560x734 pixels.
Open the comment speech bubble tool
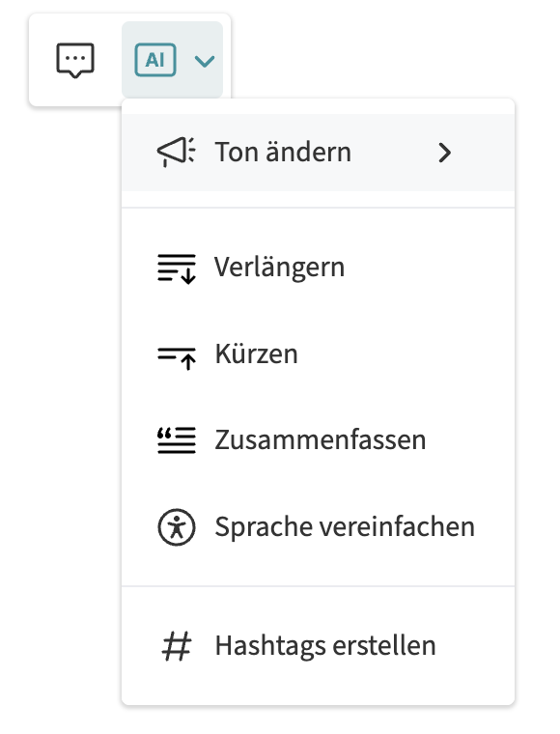pos(75,60)
